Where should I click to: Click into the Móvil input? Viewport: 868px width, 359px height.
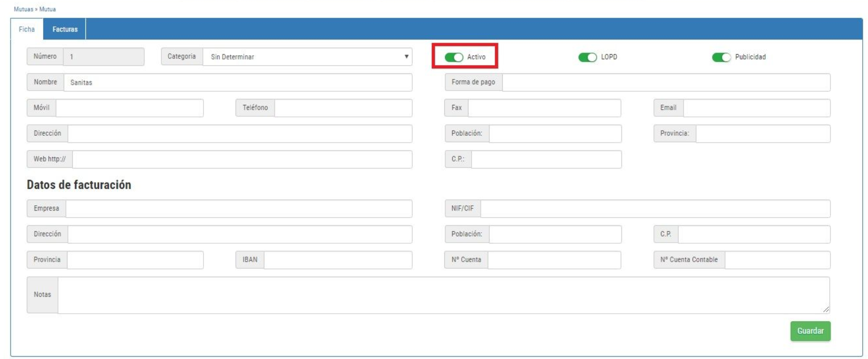[129, 108]
